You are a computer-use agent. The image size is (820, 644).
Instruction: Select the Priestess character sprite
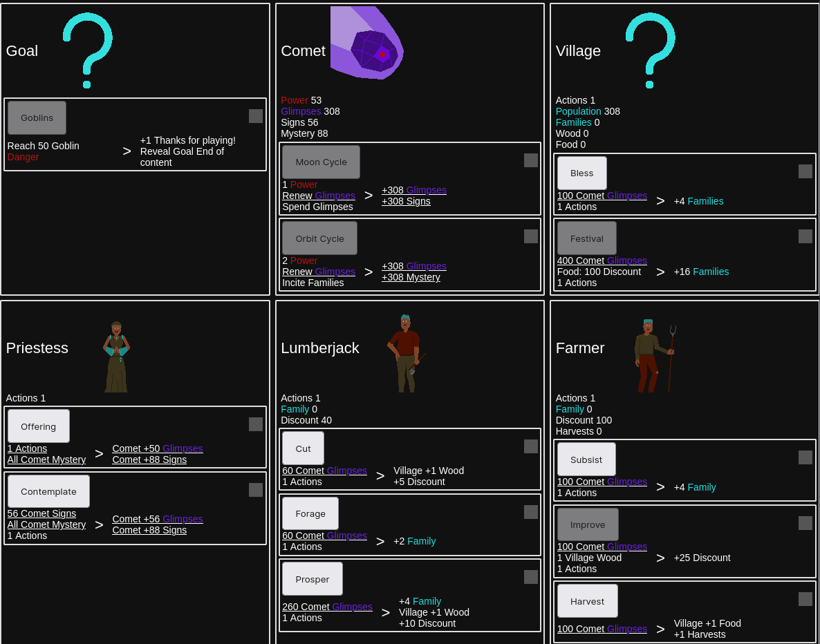point(116,357)
